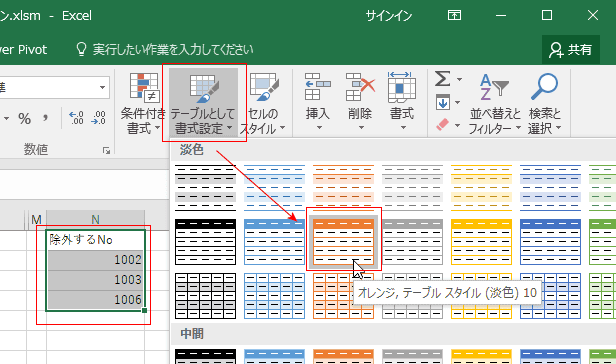Expand the number format dropdown

(102, 88)
